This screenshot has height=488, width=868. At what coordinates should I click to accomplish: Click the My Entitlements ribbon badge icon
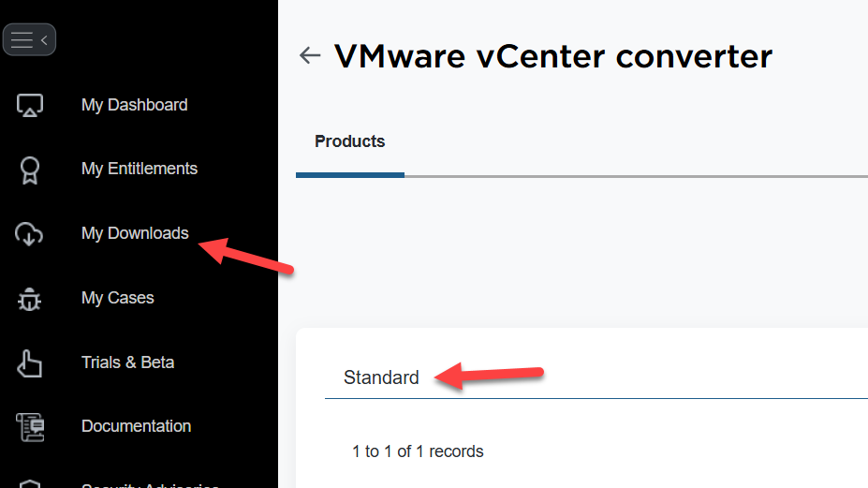tap(29, 170)
